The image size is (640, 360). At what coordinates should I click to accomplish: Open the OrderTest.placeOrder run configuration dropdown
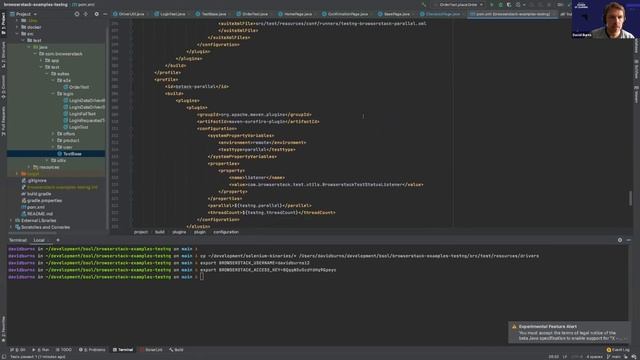[x=461, y=4]
